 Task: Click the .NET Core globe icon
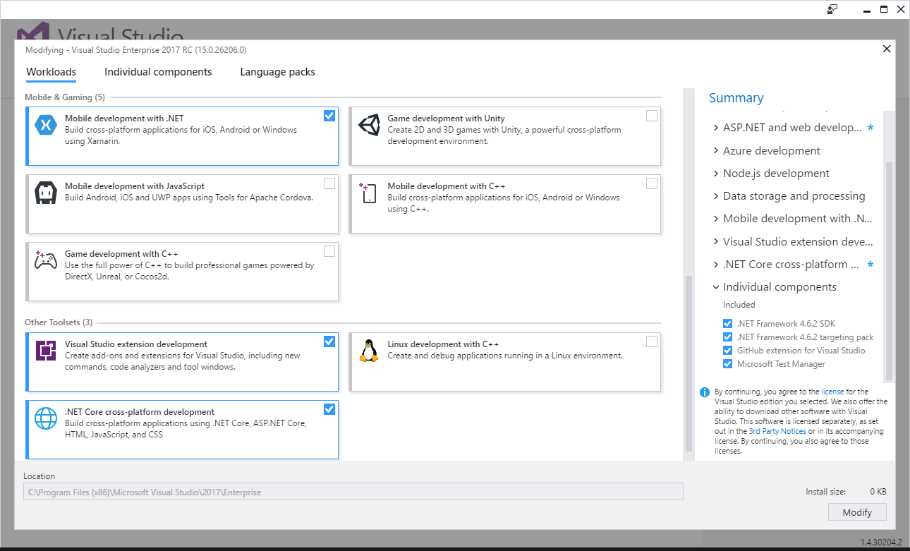point(45,419)
